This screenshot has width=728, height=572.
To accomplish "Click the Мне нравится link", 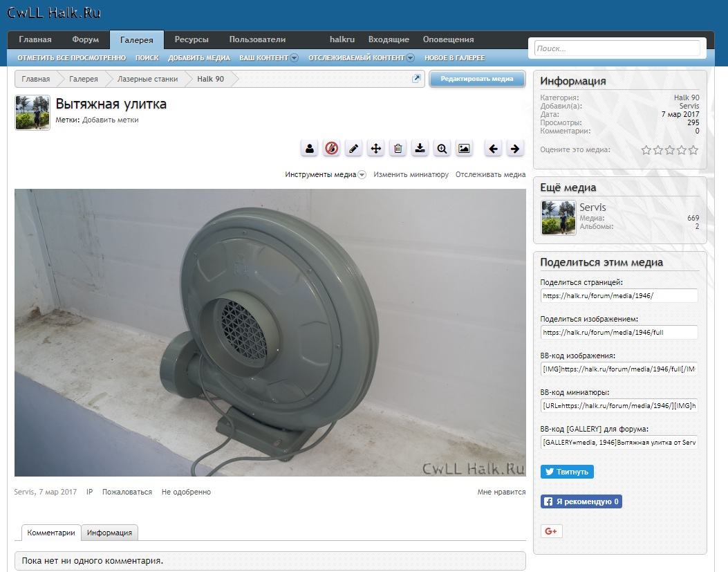I will tap(501, 492).
